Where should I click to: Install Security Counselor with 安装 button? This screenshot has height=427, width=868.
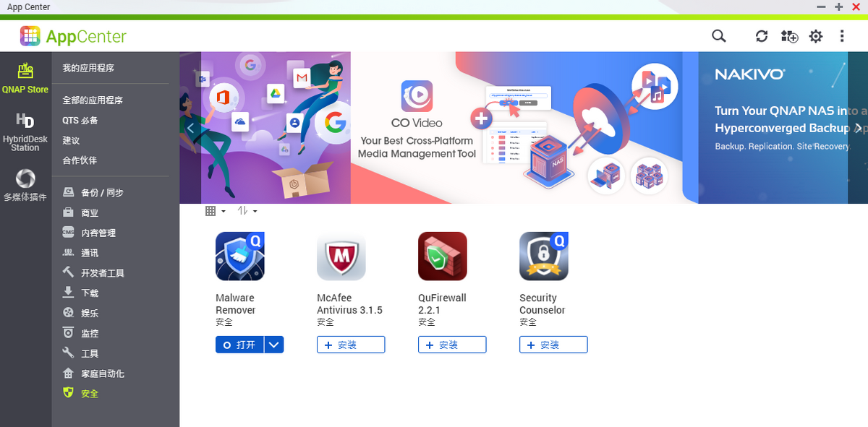click(x=553, y=345)
